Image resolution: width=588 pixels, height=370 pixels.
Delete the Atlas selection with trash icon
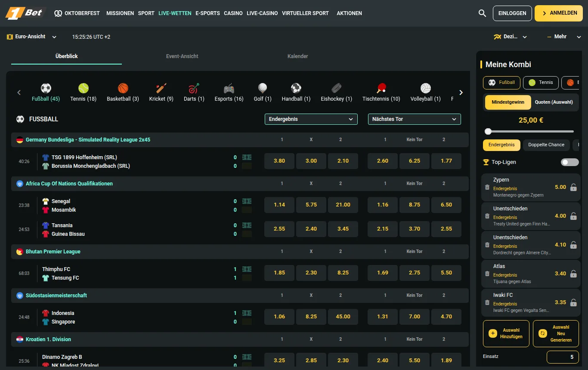coord(487,274)
